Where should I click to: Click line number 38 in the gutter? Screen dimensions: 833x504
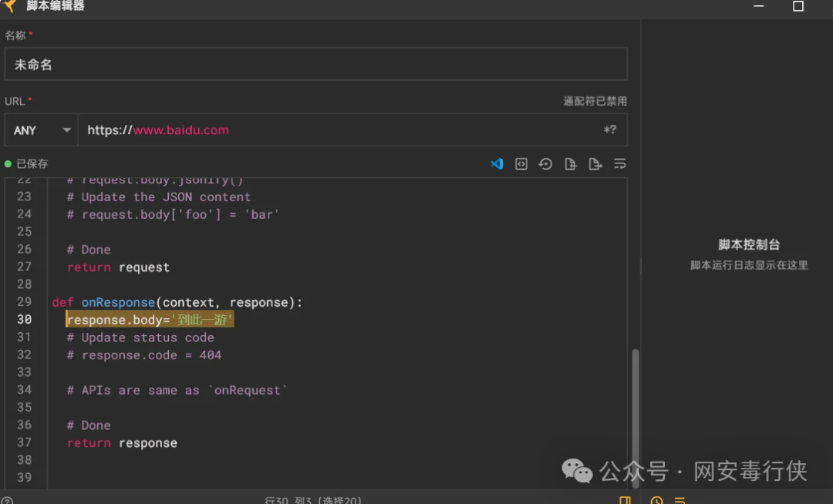pyautogui.click(x=24, y=460)
